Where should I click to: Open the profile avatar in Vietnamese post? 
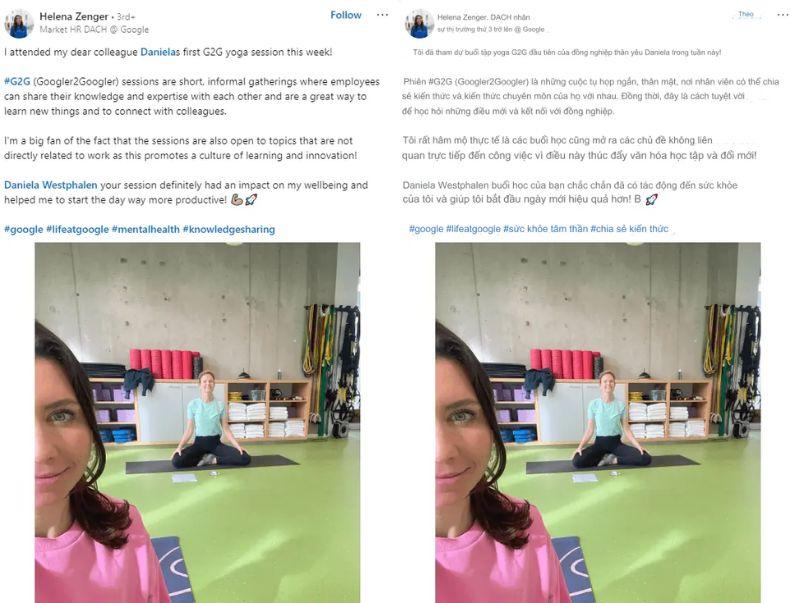point(419,24)
